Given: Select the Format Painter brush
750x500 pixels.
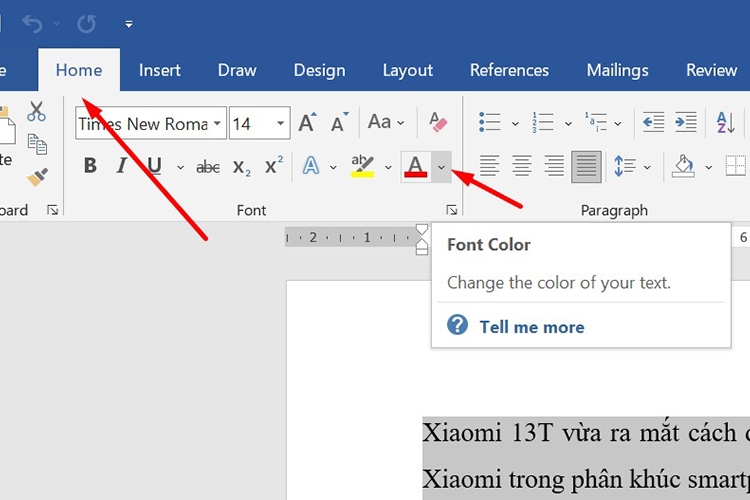Looking at the screenshot, I should (37, 177).
